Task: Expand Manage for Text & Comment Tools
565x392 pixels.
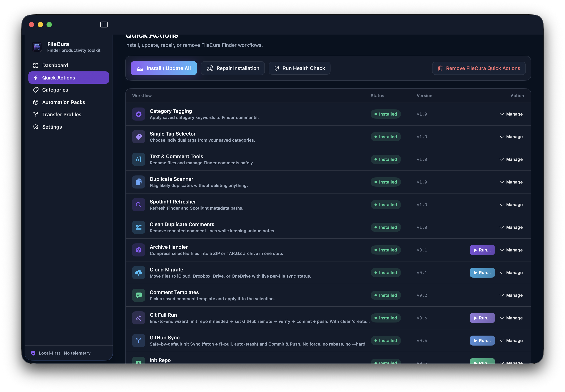Action: point(511,159)
